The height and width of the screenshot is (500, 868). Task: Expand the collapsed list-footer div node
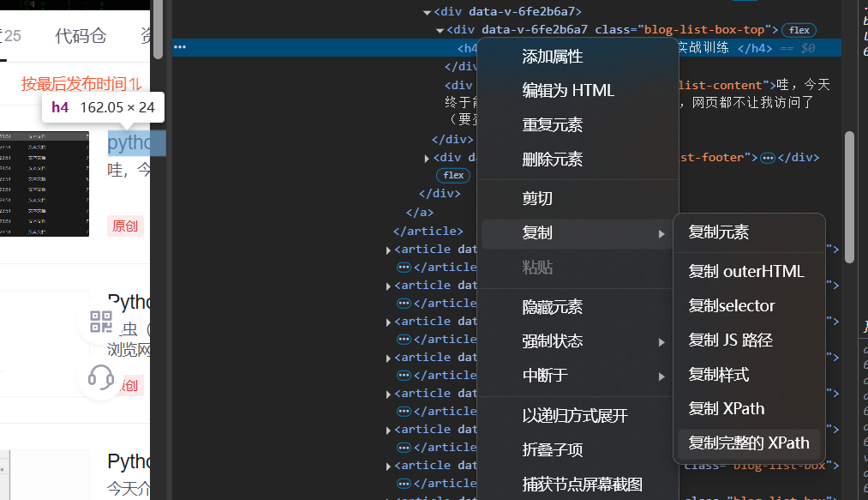pyautogui.click(x=426, y=158)
